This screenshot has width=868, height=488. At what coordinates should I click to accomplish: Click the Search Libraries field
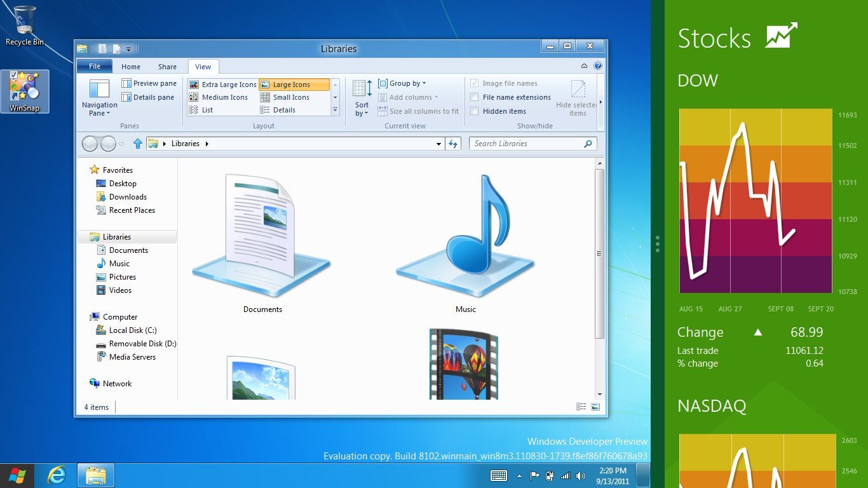[x=532, y=144]
